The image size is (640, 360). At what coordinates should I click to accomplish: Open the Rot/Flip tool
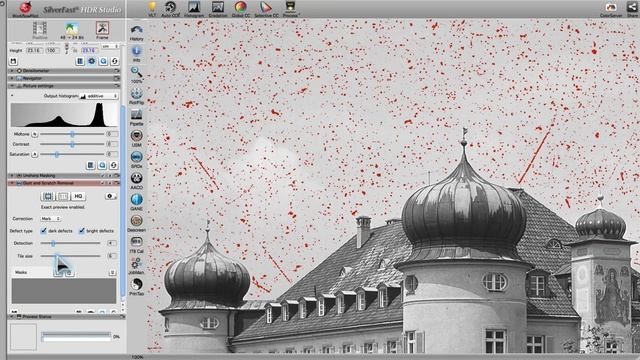point(136,96)
